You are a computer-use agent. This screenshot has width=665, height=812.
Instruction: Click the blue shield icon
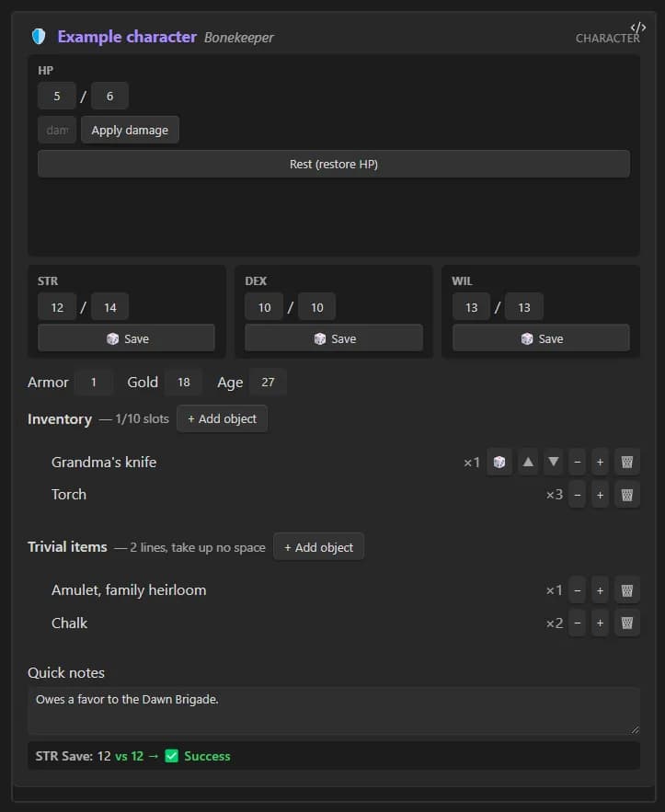[x=39, y=37]
